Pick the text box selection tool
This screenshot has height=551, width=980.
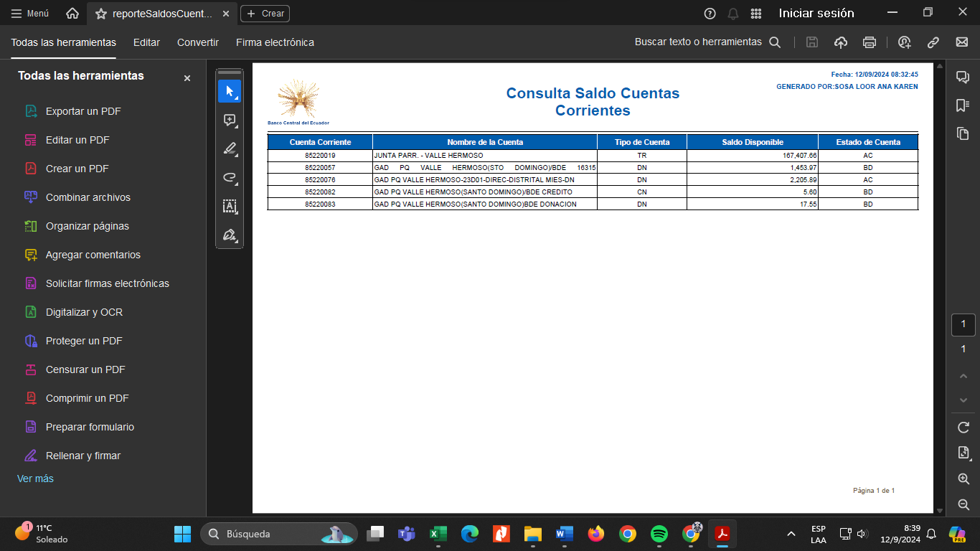230,207
